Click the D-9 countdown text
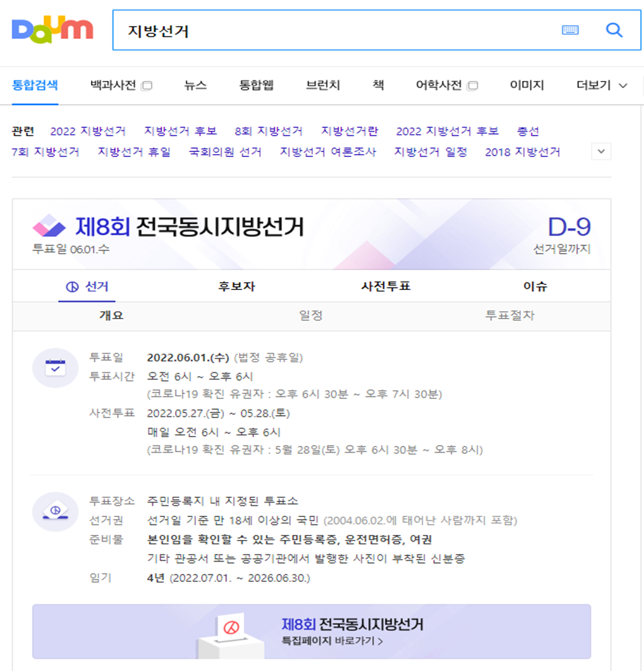Image resolution: width=644 pixels, height=671 pixels. point(570,227)
